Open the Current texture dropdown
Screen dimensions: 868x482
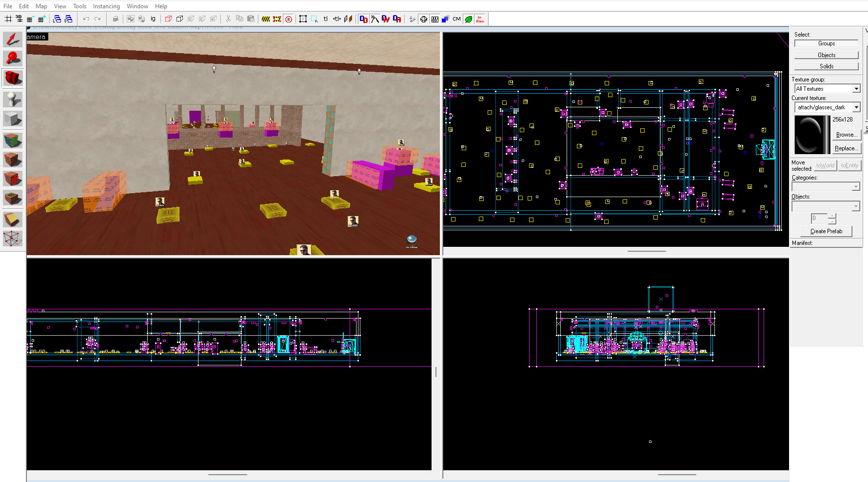[x=856, y=107]
